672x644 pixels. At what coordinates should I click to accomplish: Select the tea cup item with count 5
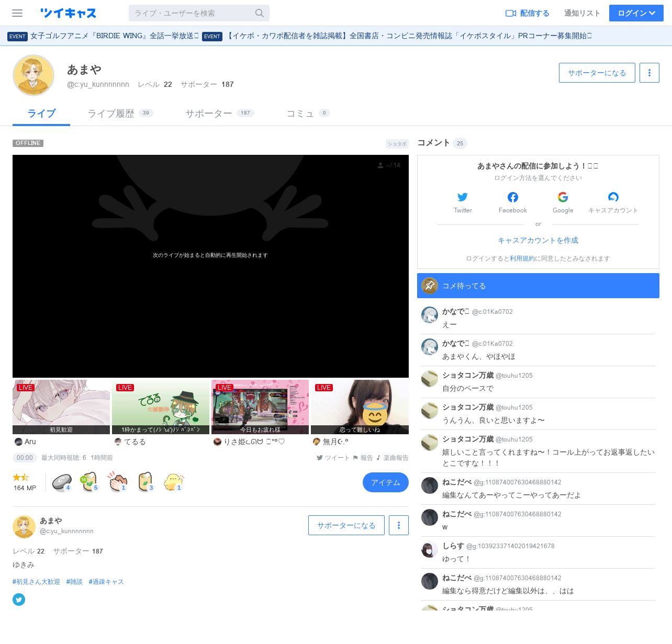coord(89,482)
